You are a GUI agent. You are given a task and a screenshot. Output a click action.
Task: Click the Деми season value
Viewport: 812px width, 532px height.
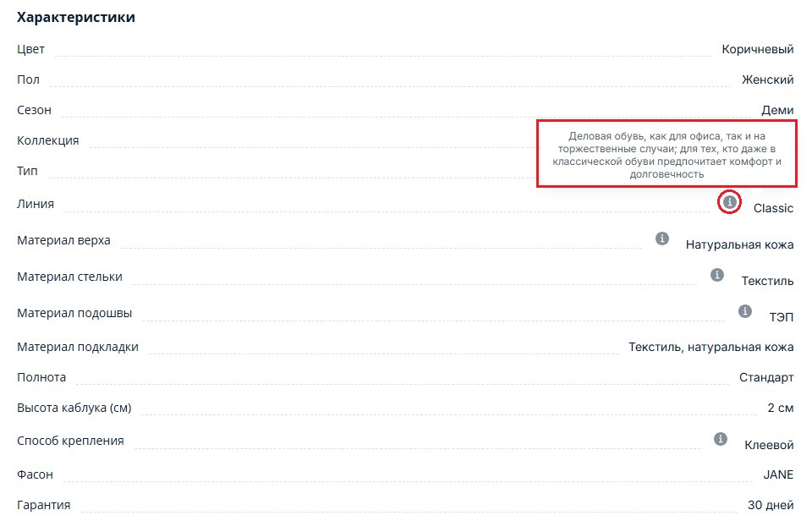(x=777, y=110)
